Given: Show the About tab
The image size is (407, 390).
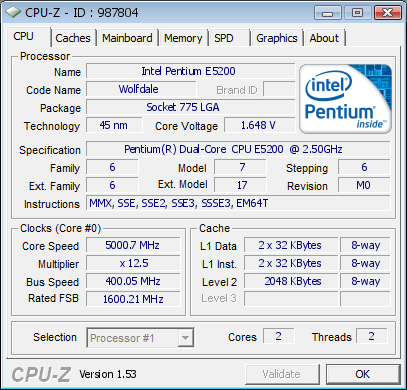Looking at the screenshot, I should 324,38.
